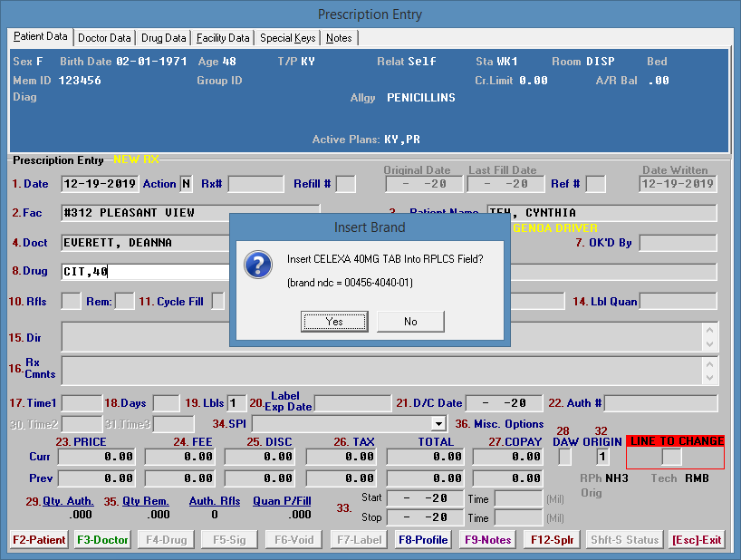Click the DAW code box
This screenshot has width=741, height=560.
(x=564, y=458)
